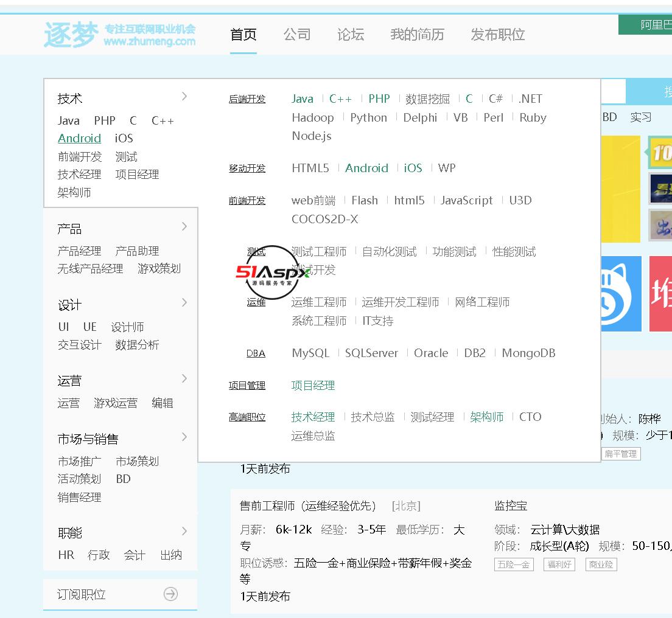Open the 售前工程师 job listing title
The height and width of the screenshot is (618, 672).
(308, 506)
